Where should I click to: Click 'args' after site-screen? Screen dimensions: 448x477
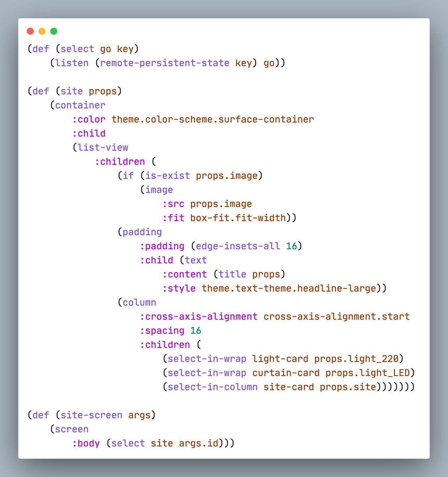[x=140, y=415]
